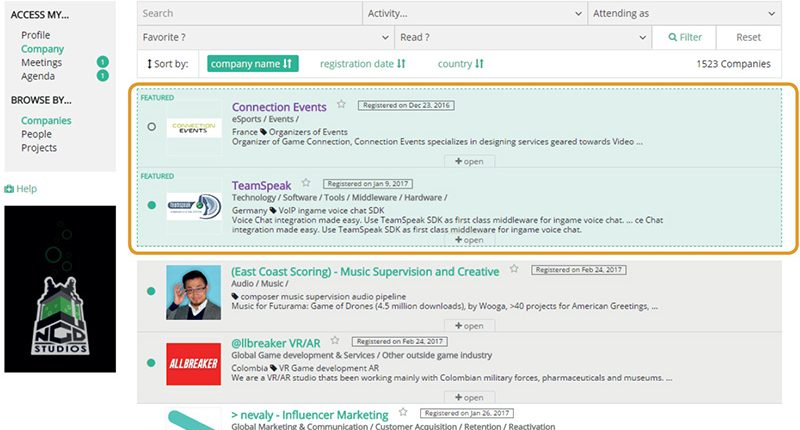This screenshot has width=800, height=430.
Task: Click the red Allbreaker logo thumbnail
Action: (193, 364)
